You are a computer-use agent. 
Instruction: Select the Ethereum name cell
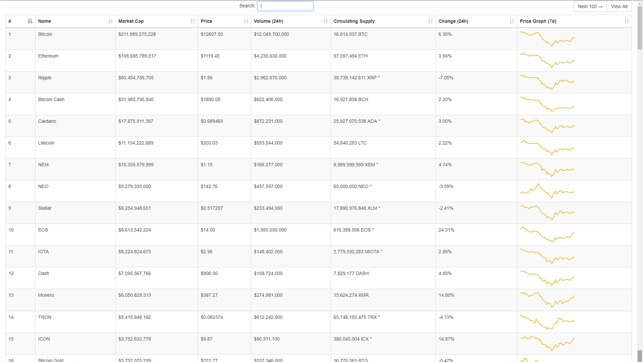click(x=75, y=60)
